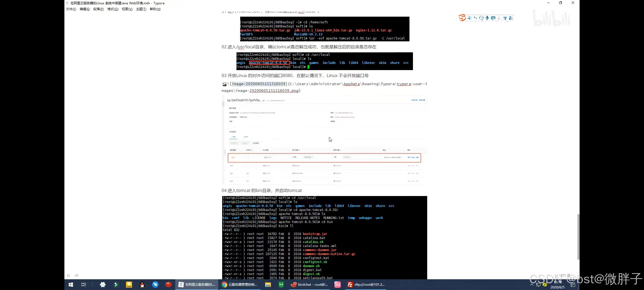Click the image-20200605151316039 markdown link text
Image resolution: width=644 pixels, height=290 pixels.
click(x=258, y=84)
